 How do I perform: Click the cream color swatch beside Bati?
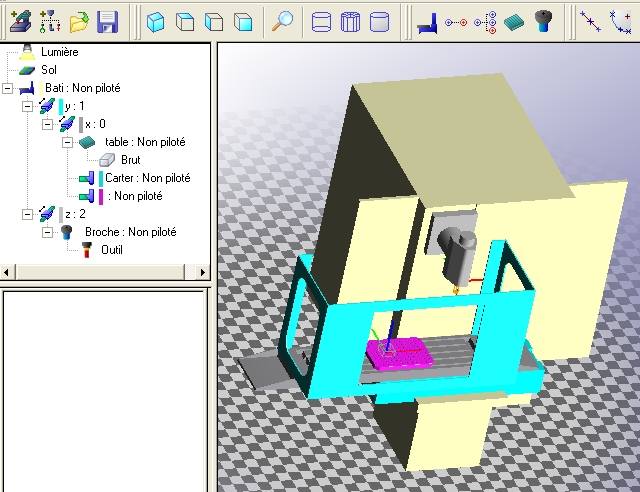pos(41,88)
